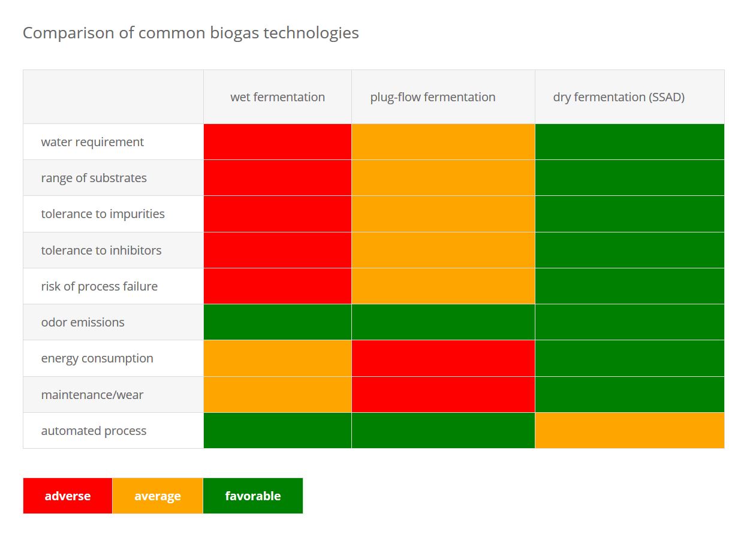
Task: Click the green favorable legend swatch
Action: [252, 495]
